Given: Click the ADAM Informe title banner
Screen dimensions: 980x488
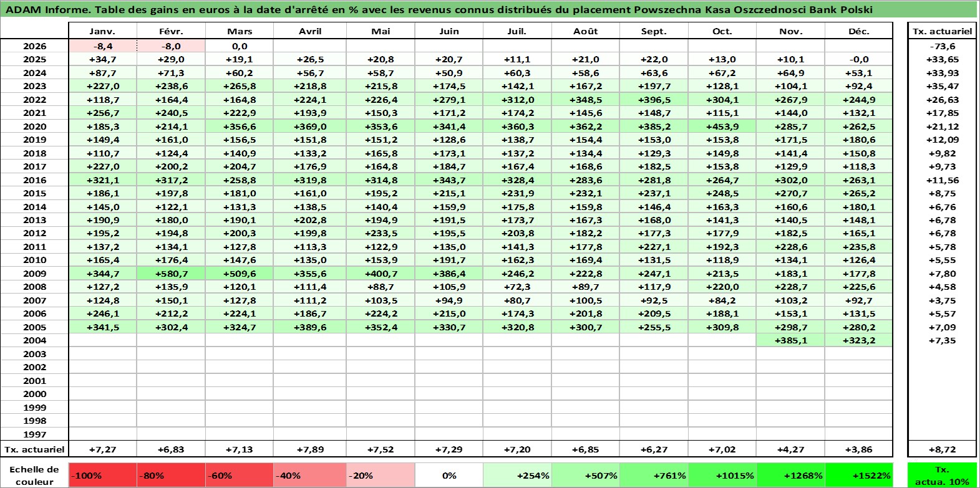Looking at the screenshot, I should point(489,9).
